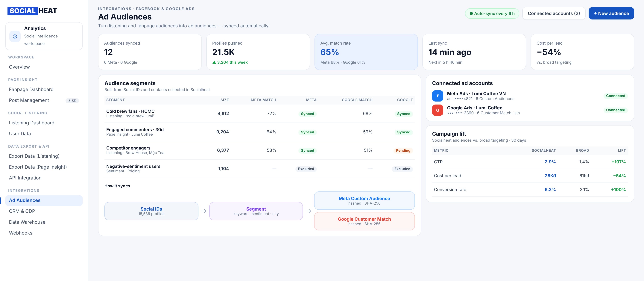The image size is (644, 281).
Task: Click the Meta Ads Facebook icon
Action: (x=438, y=96)
